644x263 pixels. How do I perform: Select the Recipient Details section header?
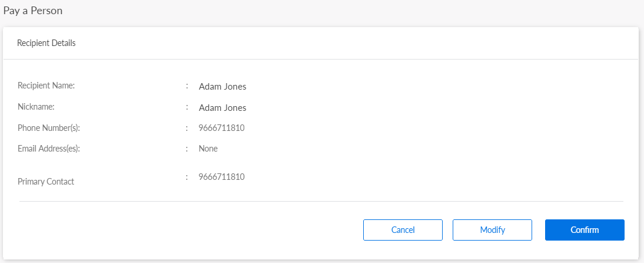[x=46, y=43]
